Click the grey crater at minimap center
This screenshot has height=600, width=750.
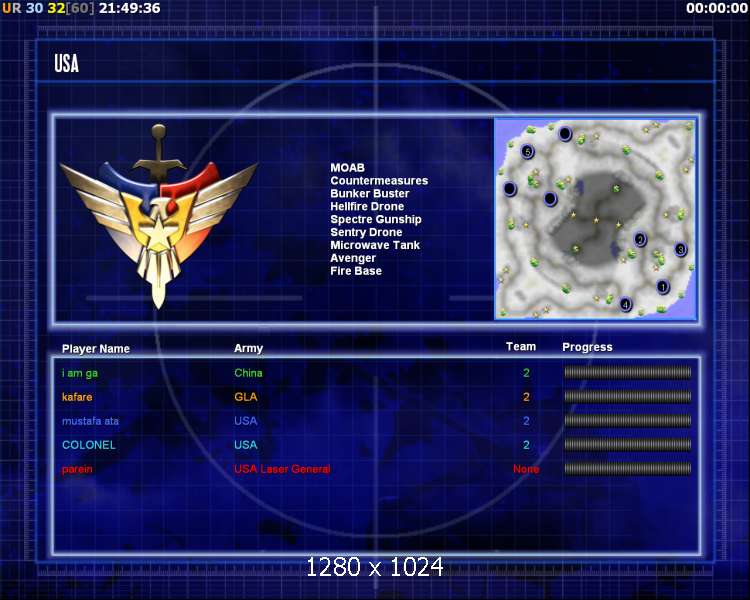click(596, 218)
